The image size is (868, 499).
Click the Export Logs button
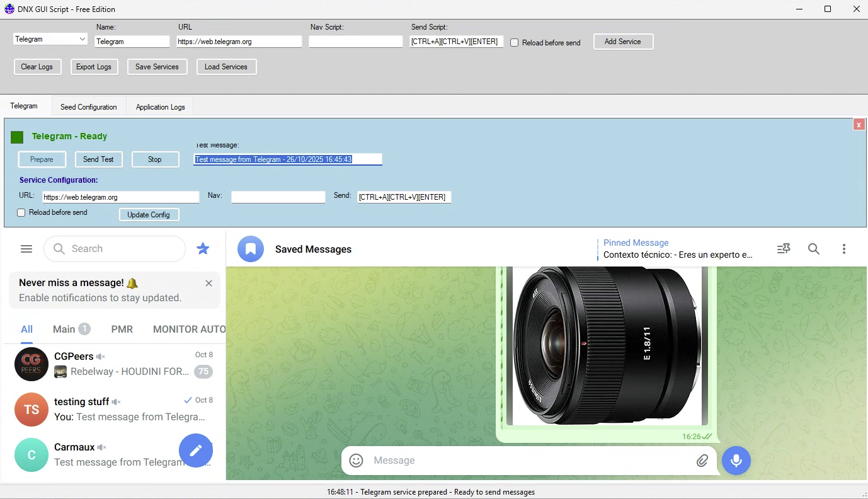click(x=94, y=67)
